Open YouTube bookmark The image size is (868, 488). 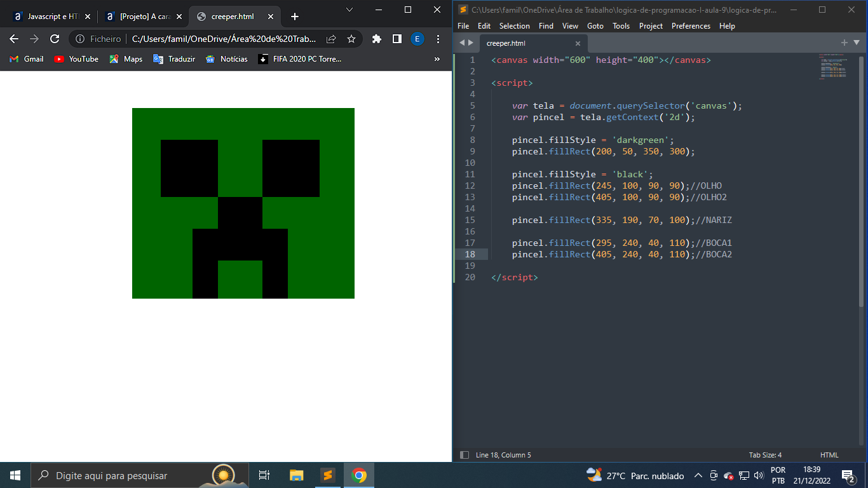coord(76,59)
